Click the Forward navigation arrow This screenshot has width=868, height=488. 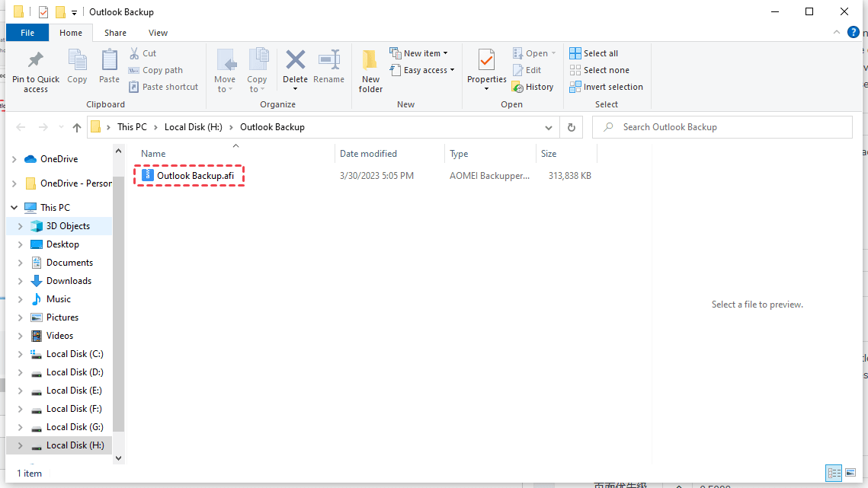click(x=43, y=127)
